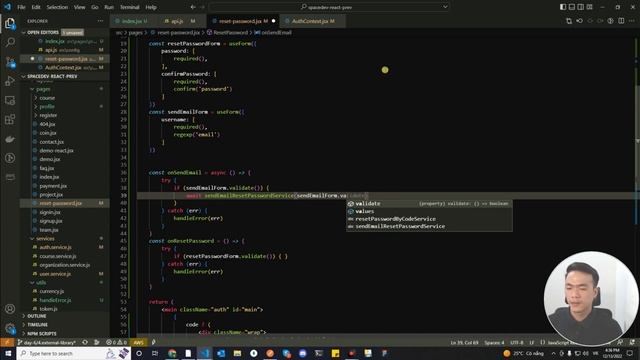Image resolution: width=640 pixels, height=360 pixels.
Task: Click the Synchronize Changes status icon
Action: point(85,342)
